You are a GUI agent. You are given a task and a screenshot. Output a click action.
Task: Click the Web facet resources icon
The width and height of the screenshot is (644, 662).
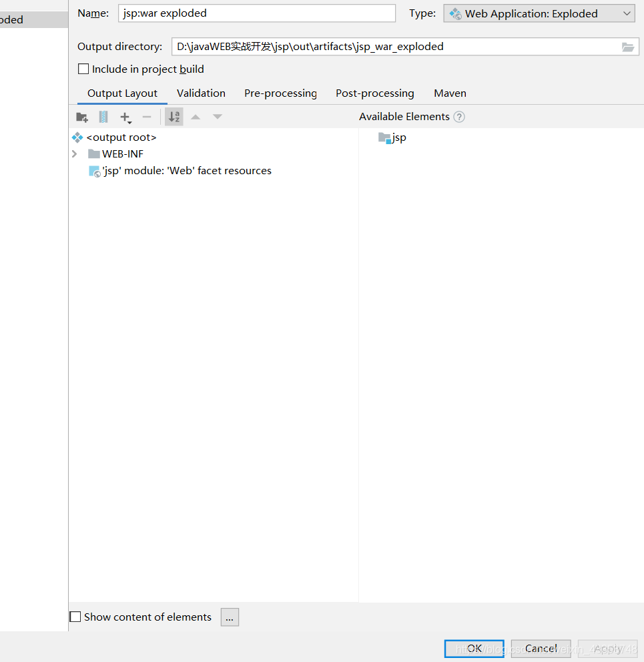[95, 171]
